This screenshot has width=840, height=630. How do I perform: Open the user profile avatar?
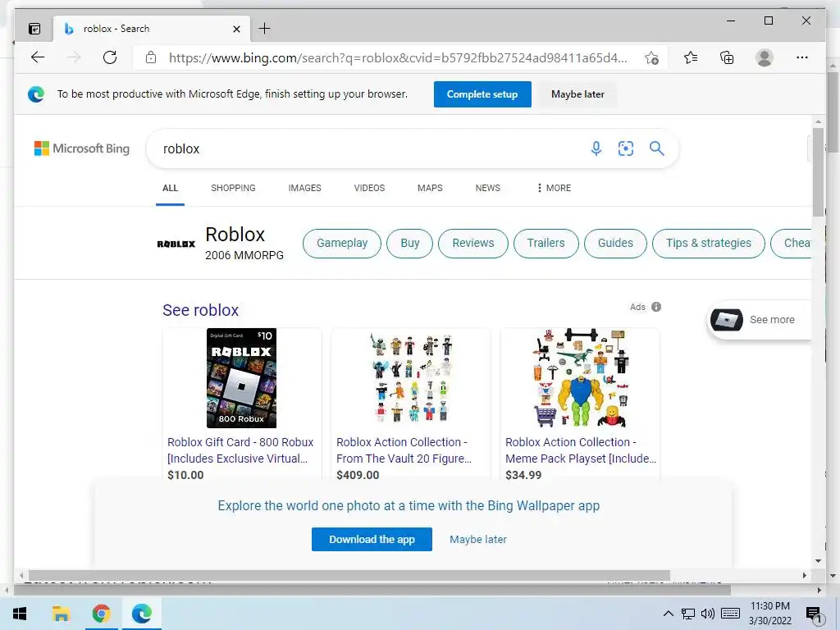coord(765,57)
